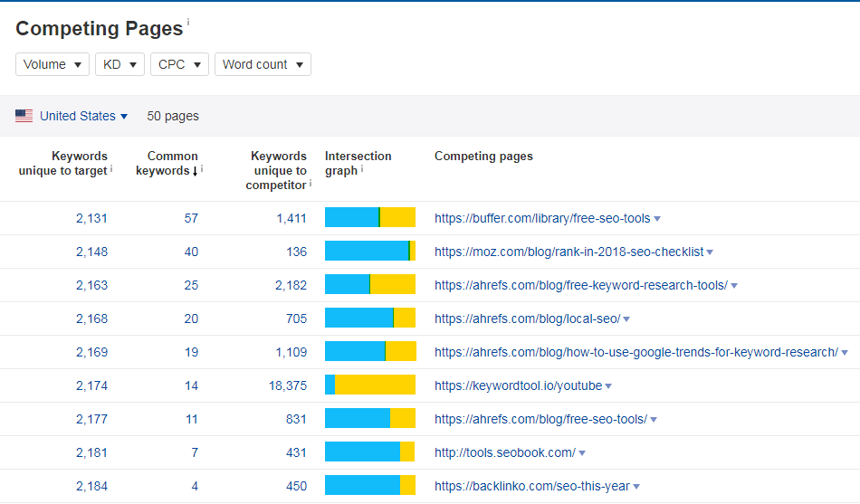The height and width of the screenshot is (504, 860).
Task: Open keywordtool.io/youtube link
Action: (x=519, y=385)
